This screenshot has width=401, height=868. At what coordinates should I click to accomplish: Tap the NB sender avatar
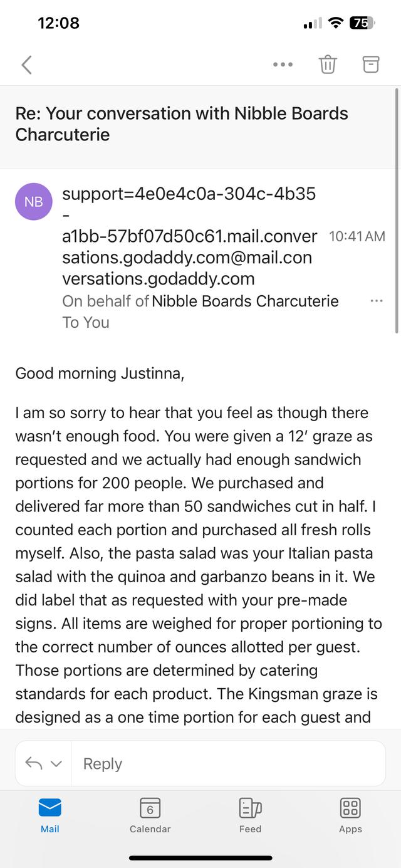pyautogui.click(x=34, y=202)
